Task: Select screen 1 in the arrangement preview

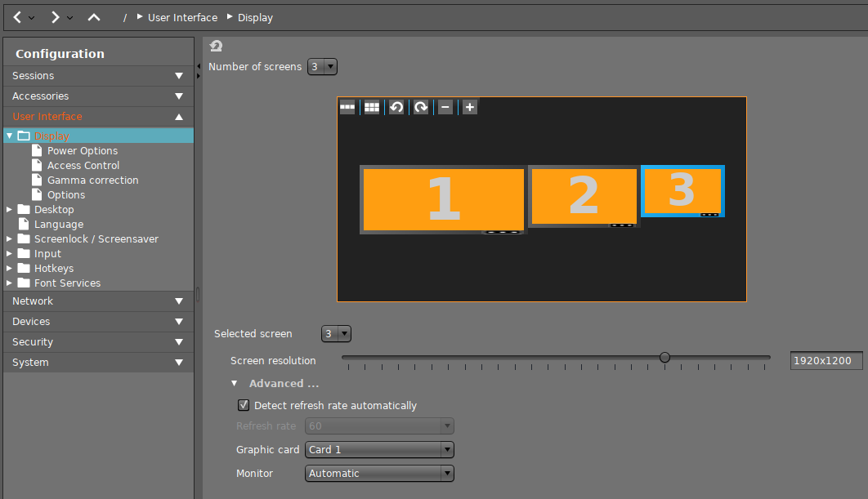Action: pyautogui.click(x=443, y=199)
